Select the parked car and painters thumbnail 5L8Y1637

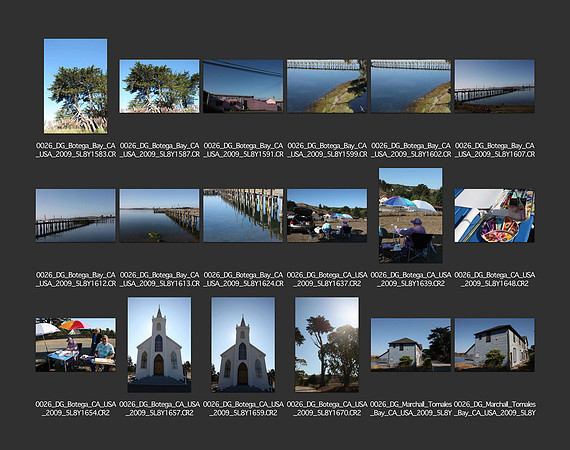(x=327, y=216)
